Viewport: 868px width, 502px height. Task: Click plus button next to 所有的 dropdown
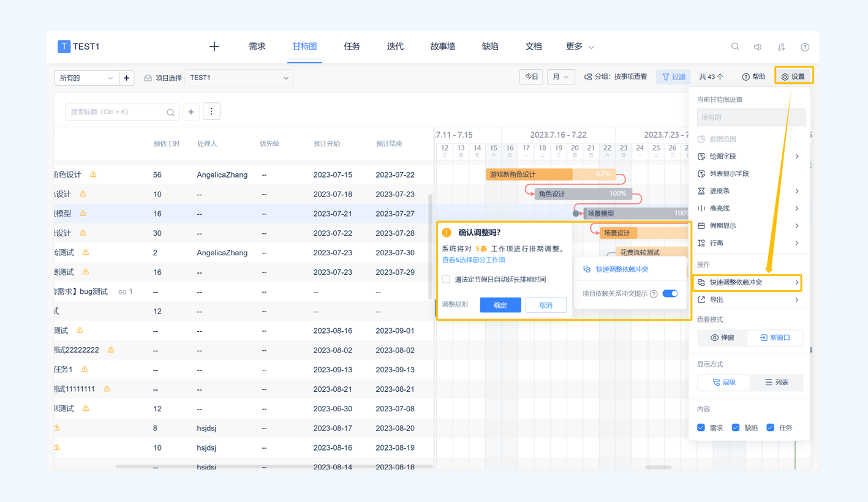pos(127,78)
